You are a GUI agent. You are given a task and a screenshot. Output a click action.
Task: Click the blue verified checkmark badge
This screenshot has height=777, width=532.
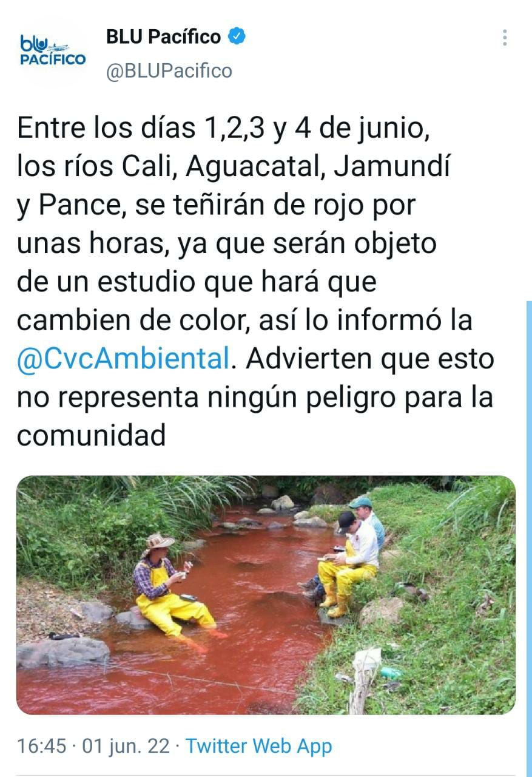[237, 36]
